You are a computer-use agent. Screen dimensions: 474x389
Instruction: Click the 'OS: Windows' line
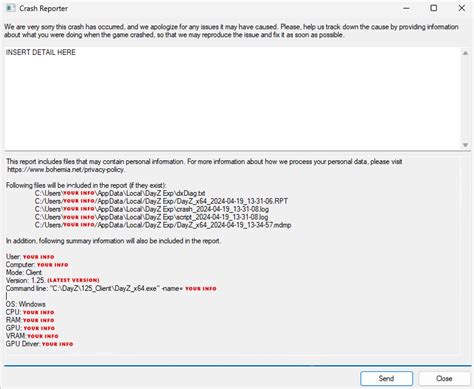click(26, 304)
